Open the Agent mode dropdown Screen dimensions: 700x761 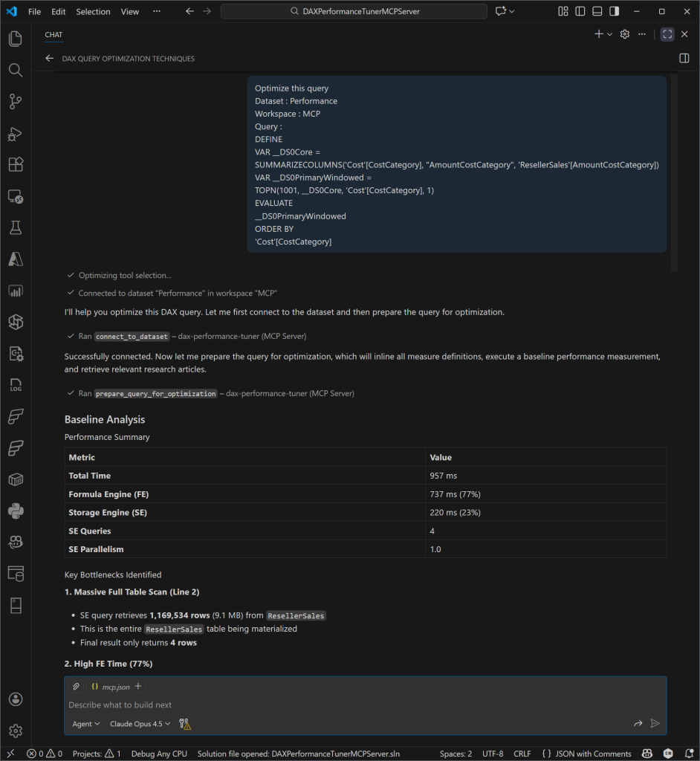coord(85,724)
